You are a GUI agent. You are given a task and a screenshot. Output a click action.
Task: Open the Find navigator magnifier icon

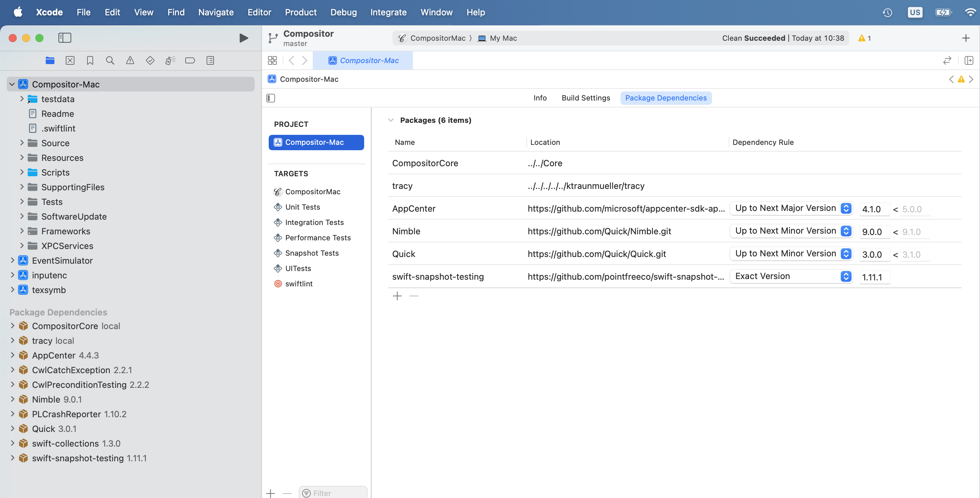[x=110, y=60]
